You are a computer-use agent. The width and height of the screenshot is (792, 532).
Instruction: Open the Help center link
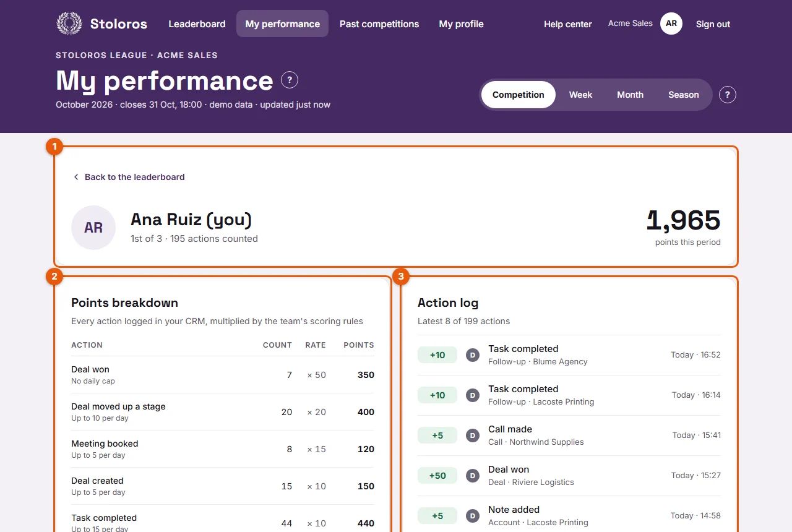point(568,24)
